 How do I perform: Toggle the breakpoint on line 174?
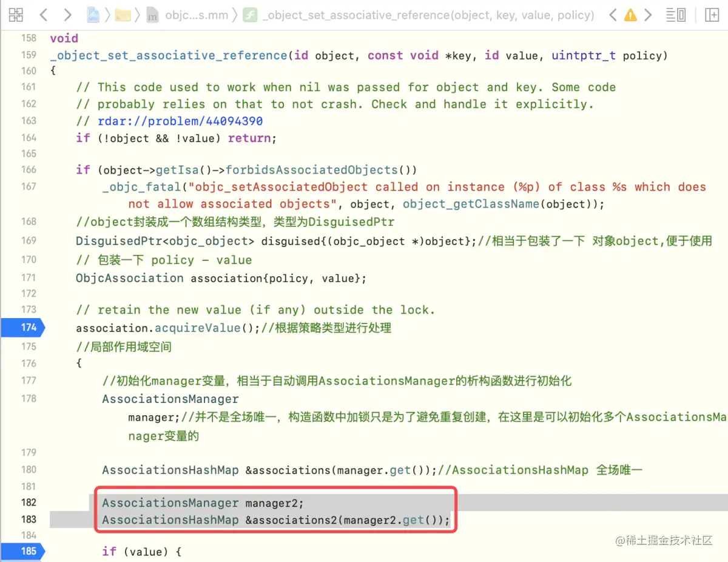[x=22, y=328]
